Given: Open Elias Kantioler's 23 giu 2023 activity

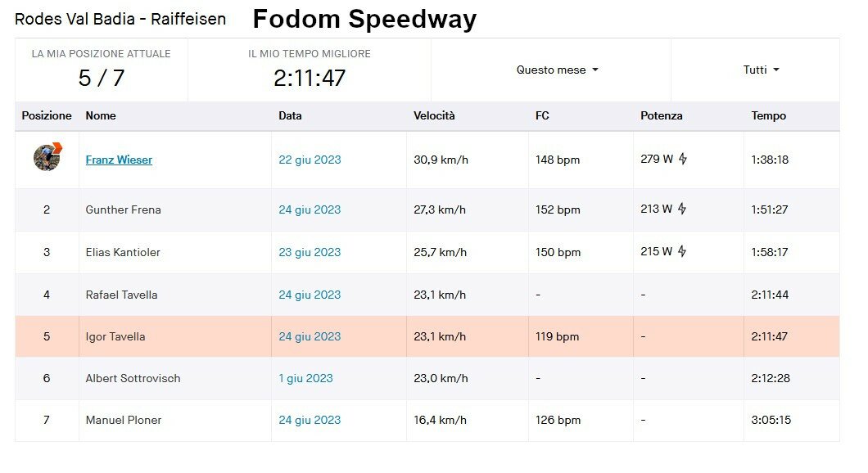Looking at the screenshot, I should pyautogui.click(x=310, y=252).
